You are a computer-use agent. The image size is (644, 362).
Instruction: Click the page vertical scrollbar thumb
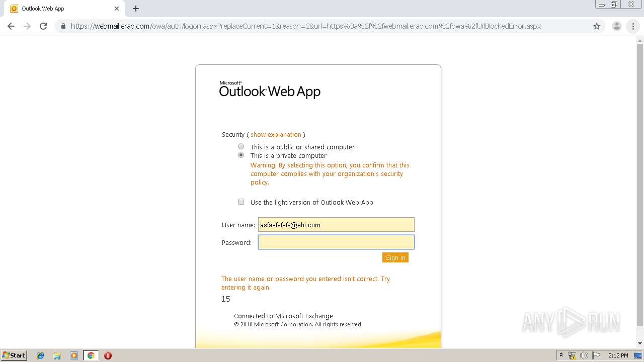pos(640,186)
